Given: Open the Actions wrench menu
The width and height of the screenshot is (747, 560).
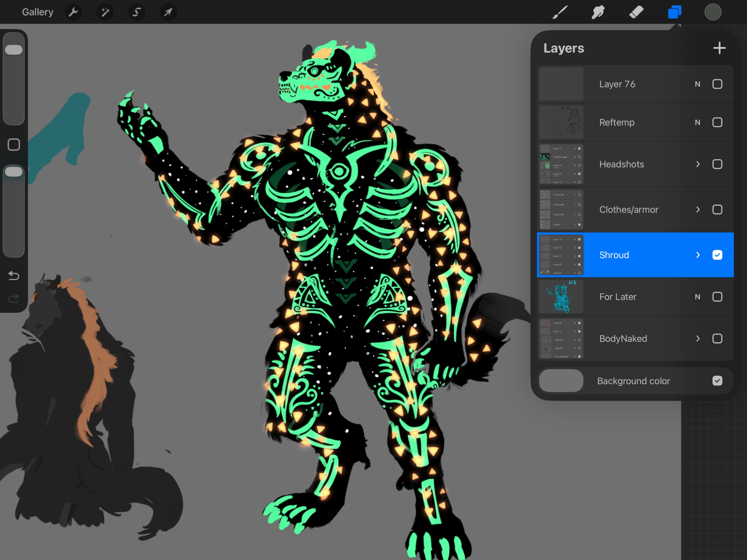Looking at the screenshot, I should [x=73, y=12].
